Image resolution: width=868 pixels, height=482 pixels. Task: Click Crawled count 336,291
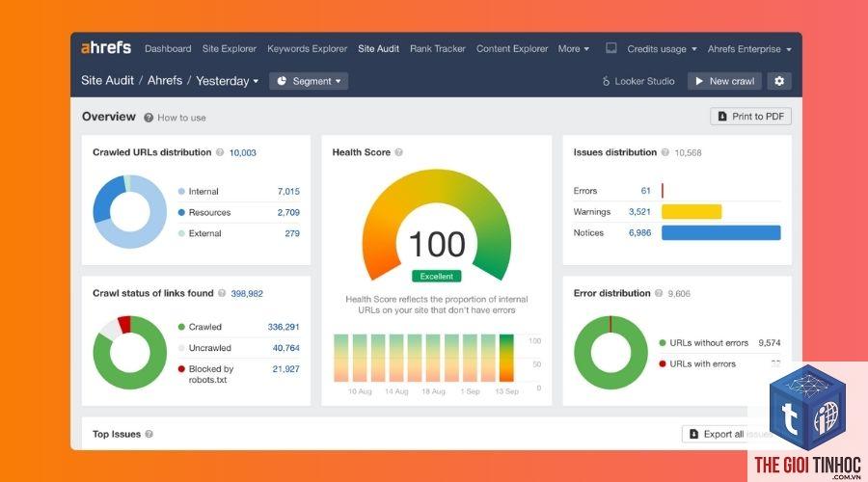pyautogui.click(x=284, y=327)
